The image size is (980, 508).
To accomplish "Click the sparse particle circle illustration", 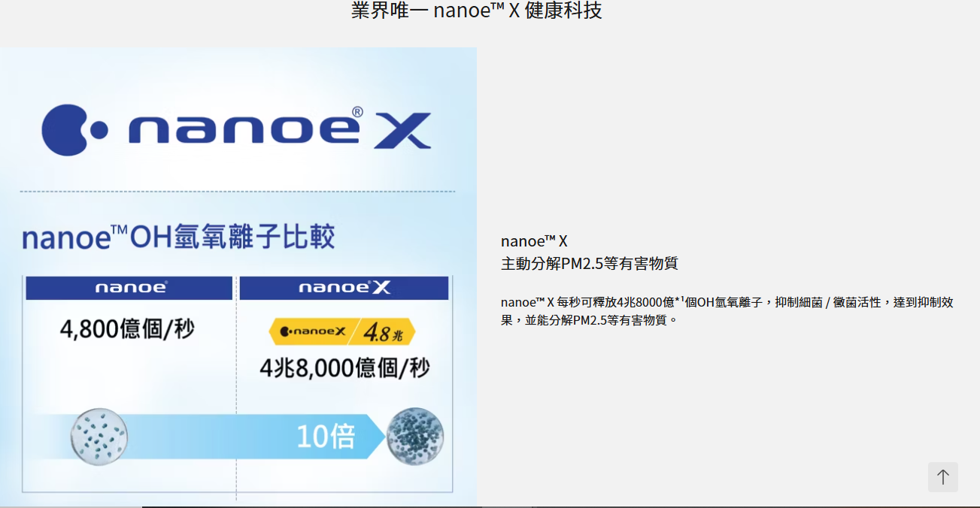I will pos(99,436).
